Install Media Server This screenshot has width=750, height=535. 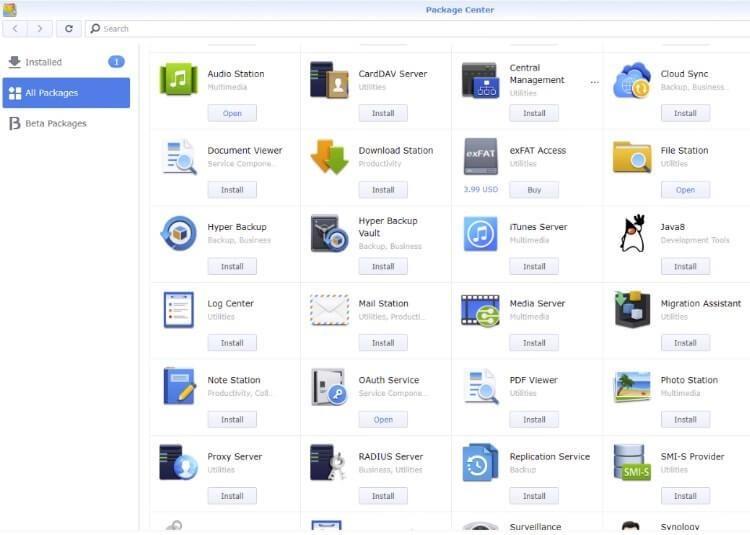pos(534,343)
